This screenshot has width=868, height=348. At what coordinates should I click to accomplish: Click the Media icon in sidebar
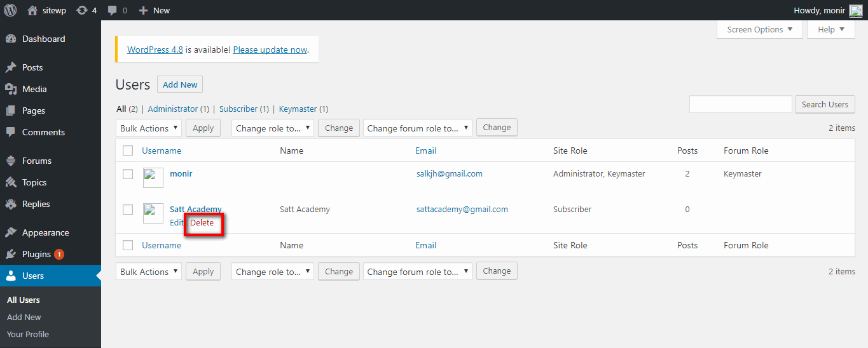(x=11, y=89)
